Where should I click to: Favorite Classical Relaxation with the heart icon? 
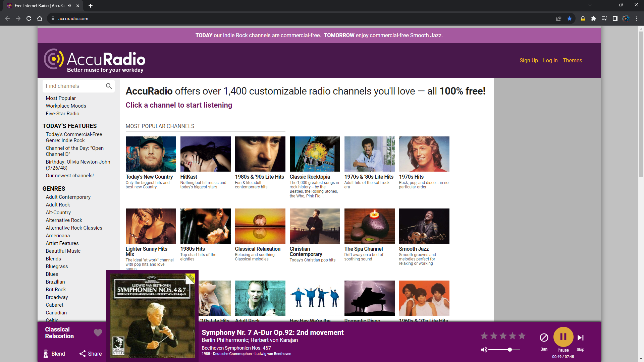[98, 333]
